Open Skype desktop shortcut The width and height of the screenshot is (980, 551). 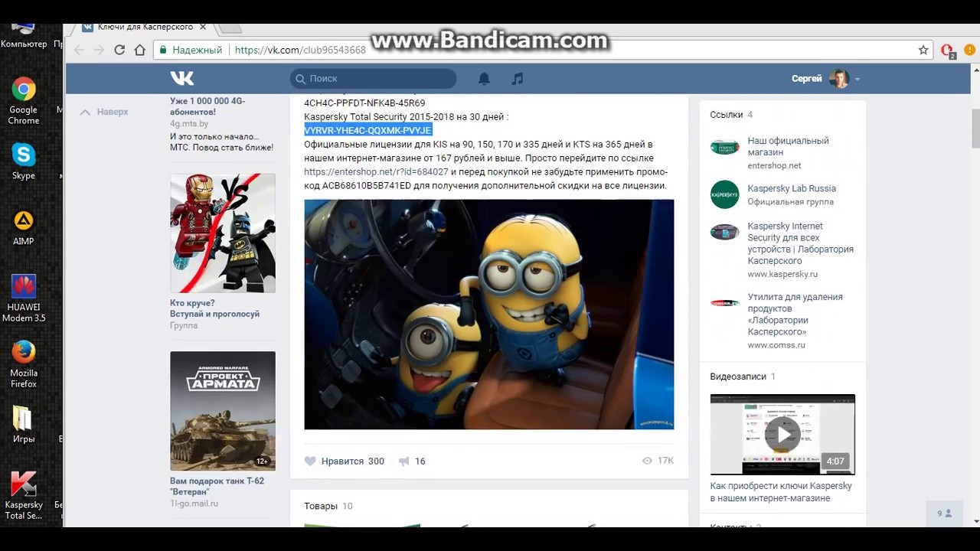[x=24, y=161]
